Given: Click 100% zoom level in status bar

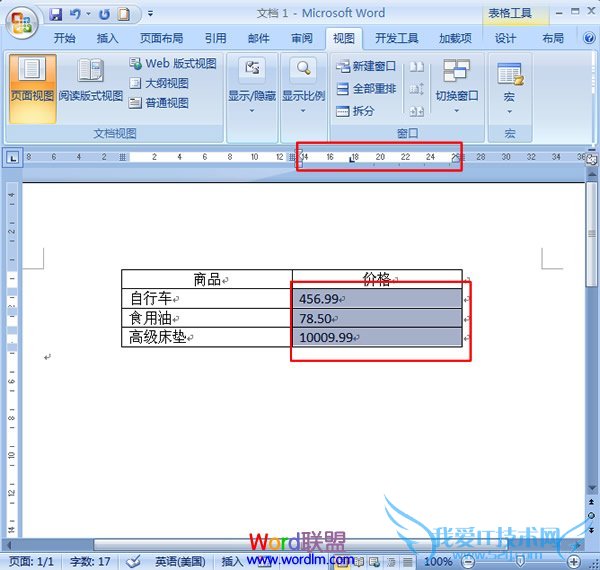Looking at the screenshot, I should (x=438, y=561).
